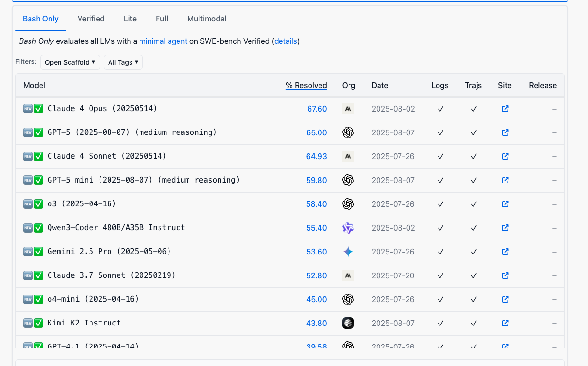
Task: Click the Qwen logo for Qwen3-Coder
Action: (x=348, y=228)
